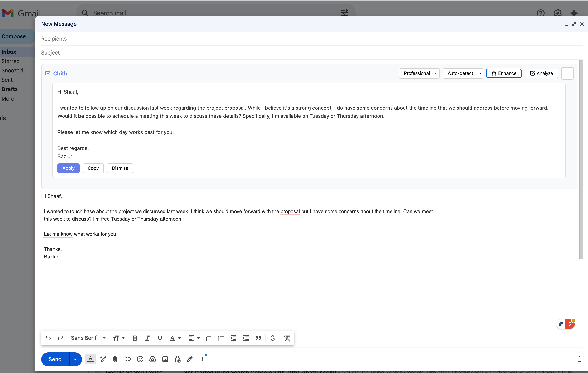Click the insert signature pen icon

coord(190,359)
